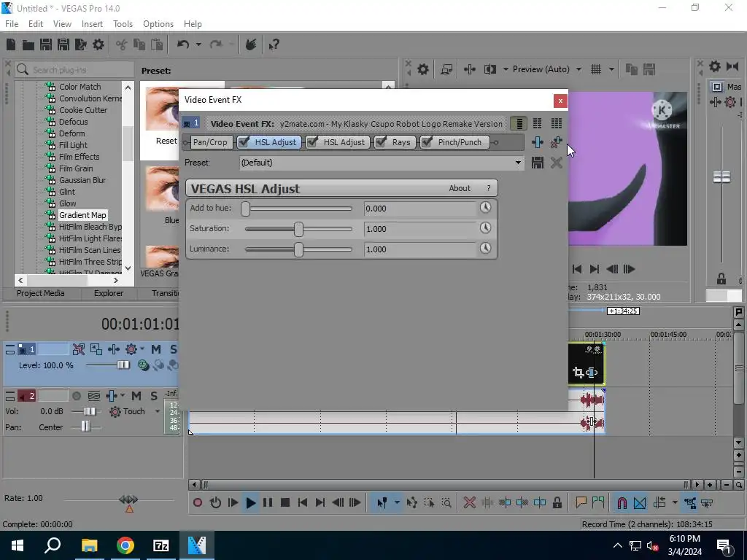The width and height of the screenshot is (747, 560).
Task: Click the Search plug-ins field
Action: [74, 69]
